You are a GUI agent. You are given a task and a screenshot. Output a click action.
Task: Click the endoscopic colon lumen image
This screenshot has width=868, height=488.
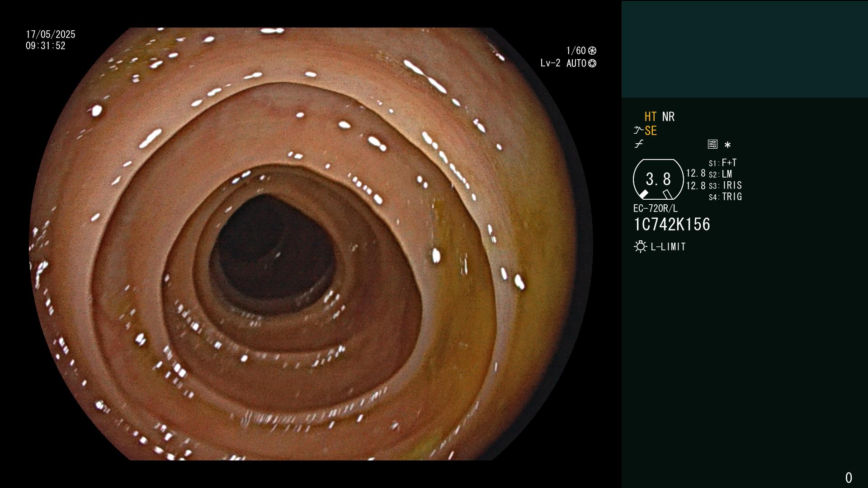coord(311,244)
